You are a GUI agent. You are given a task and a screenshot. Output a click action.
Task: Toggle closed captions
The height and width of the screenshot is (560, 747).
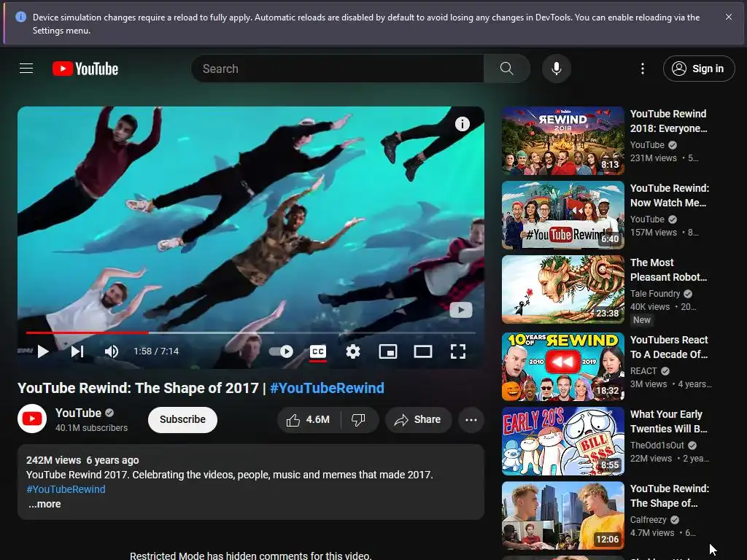click(318, 351)
